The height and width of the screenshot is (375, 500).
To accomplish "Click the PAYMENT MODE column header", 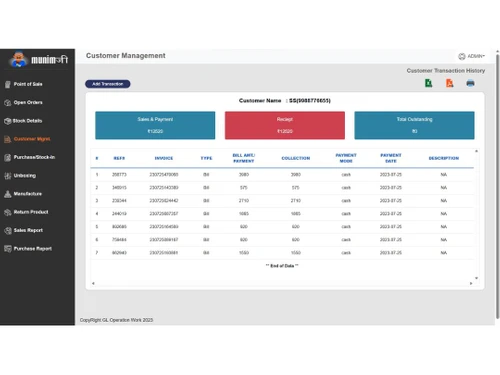I will point(346,158).
